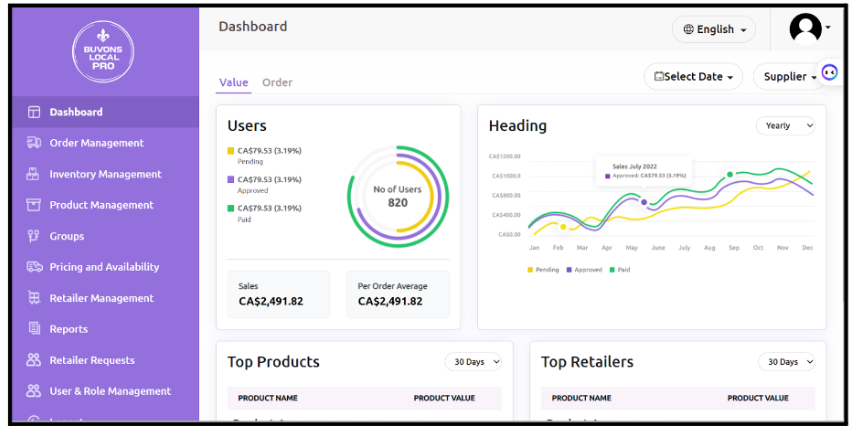Click the purple Approved swatch in Users
The width and height of the screenshot is (853, 431).
(x=231, y=179)
